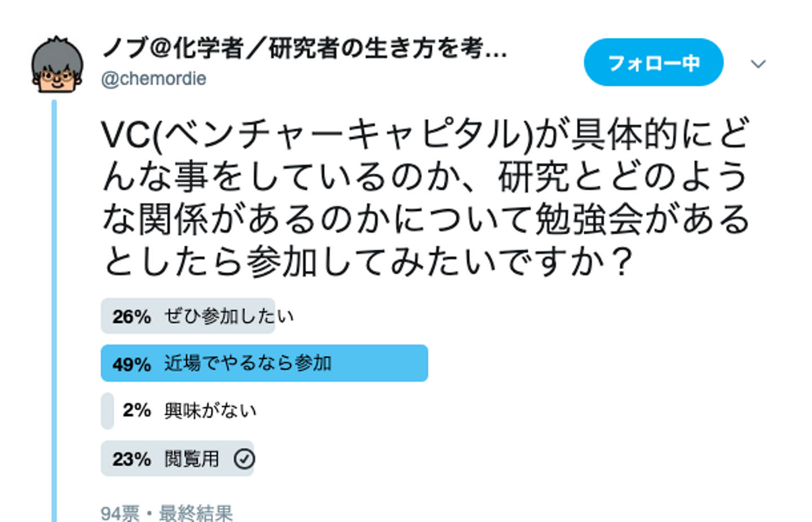Screen dimensions: 812x522
Task: Click the 94票 vote count text
Action: 120,513
